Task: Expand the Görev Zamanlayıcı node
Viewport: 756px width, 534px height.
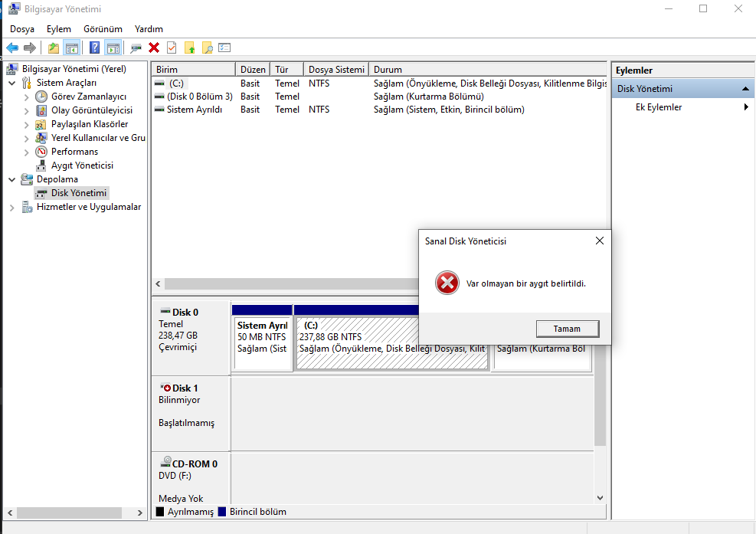Action: tap(27, 97)
